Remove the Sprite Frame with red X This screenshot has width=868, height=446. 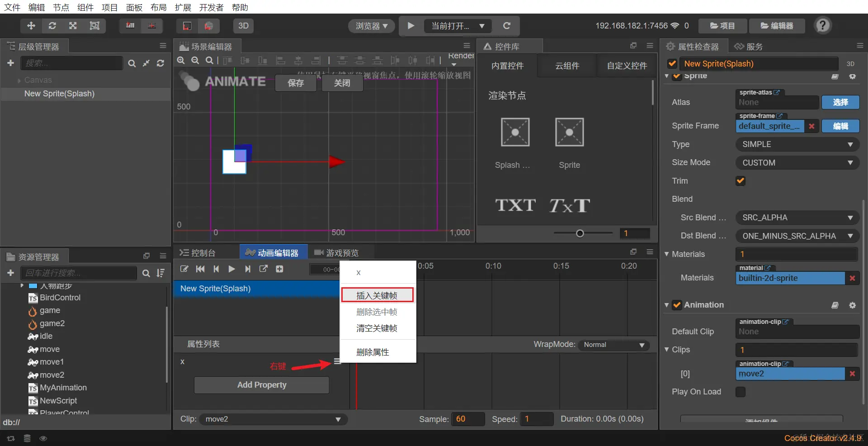(x=812, y=126)
